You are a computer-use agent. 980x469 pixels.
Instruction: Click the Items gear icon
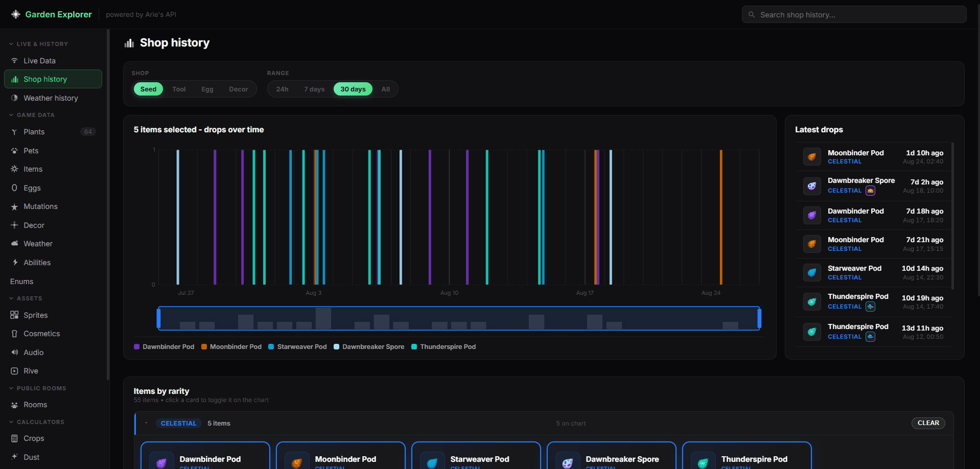(x=14, y=169)
